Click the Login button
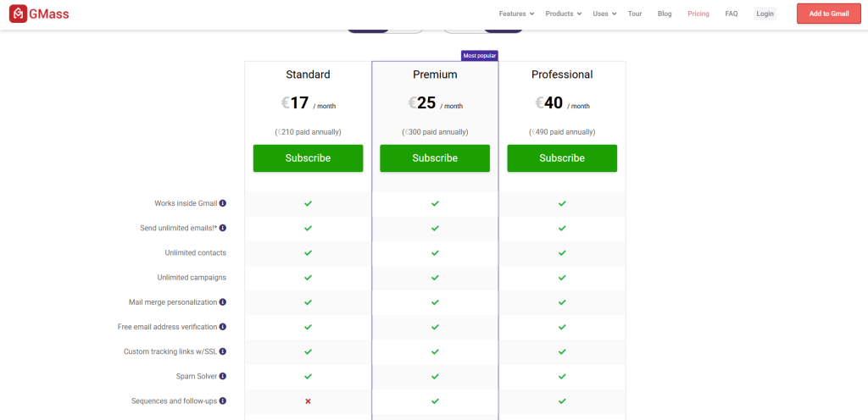The width and height of the screenshot is (868, 420). click(x=765, y=14)
